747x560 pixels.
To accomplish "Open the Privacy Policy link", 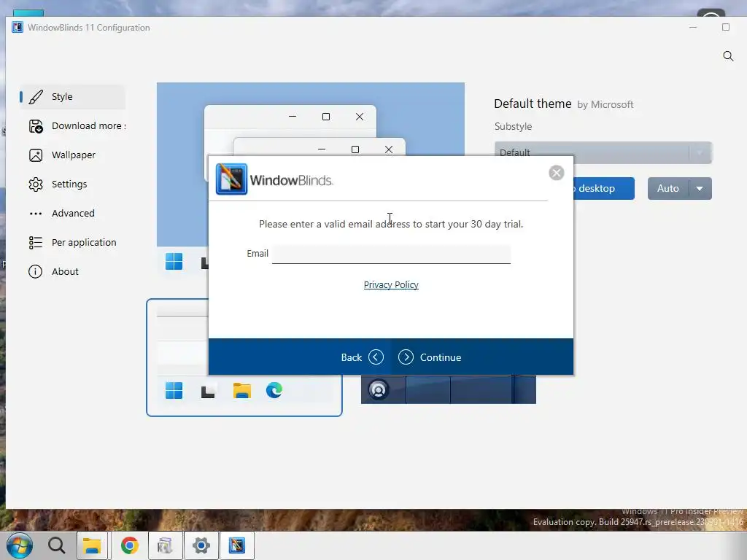I will [x=391, y=285].
